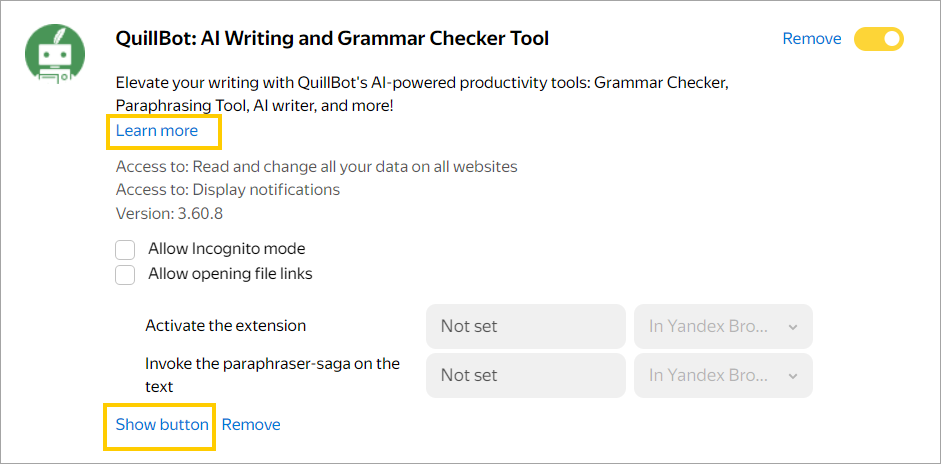Image resolution: width=941 pixels, height=464 pixels.
Task: Set shortcut field for Activate the extension
Action: pos(525,326)
